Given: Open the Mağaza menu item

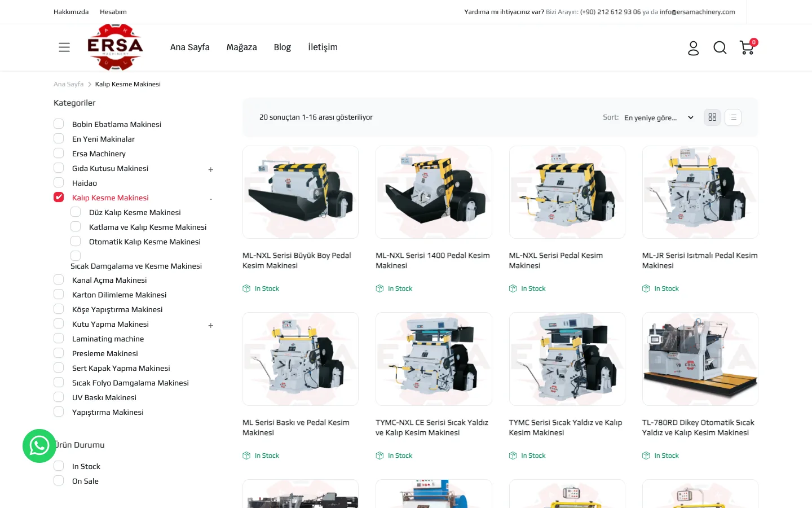Looking at the screenshot, I should pyautogui.click(x=242, y=47).
